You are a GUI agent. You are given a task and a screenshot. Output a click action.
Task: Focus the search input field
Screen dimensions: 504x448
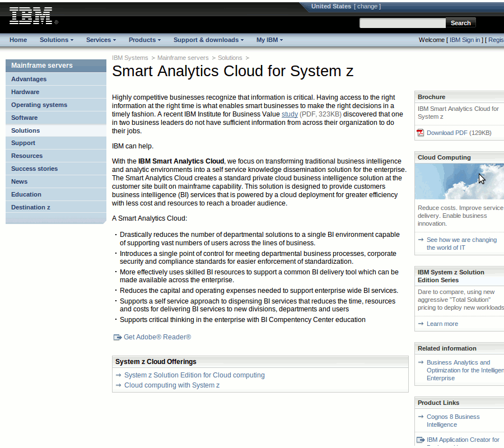click(403, 23)
